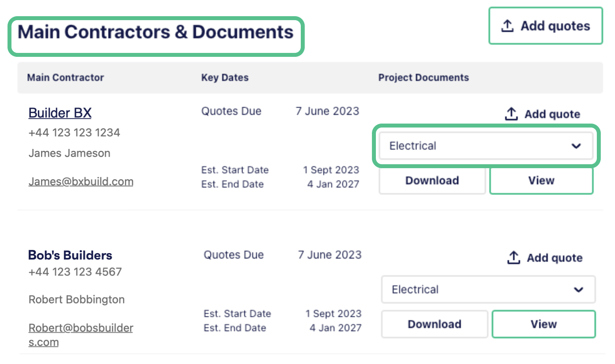Email James@bxbuild.com link
Screen dimensions: 615x364
[x=81, y=182]
